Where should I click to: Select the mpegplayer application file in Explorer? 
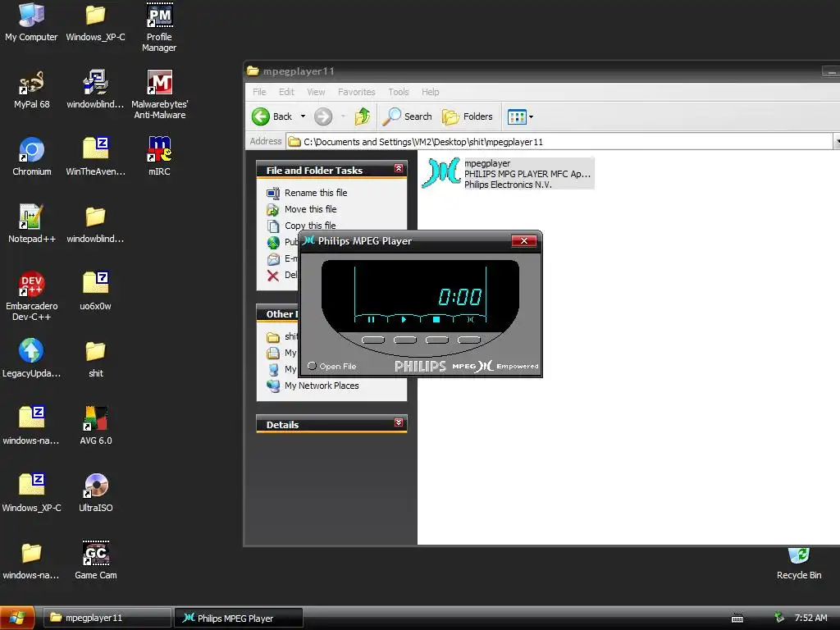[x=507, y=174]
